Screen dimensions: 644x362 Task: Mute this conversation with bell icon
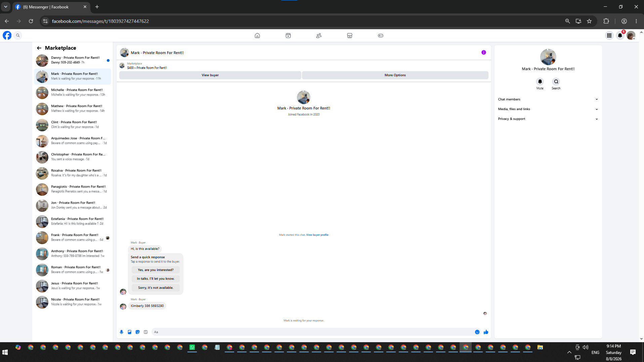[x=540, y=82]
